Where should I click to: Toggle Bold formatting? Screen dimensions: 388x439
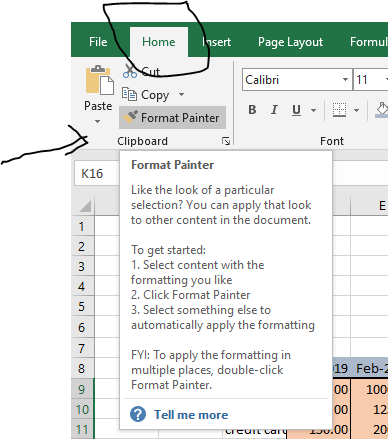[252, 110]
